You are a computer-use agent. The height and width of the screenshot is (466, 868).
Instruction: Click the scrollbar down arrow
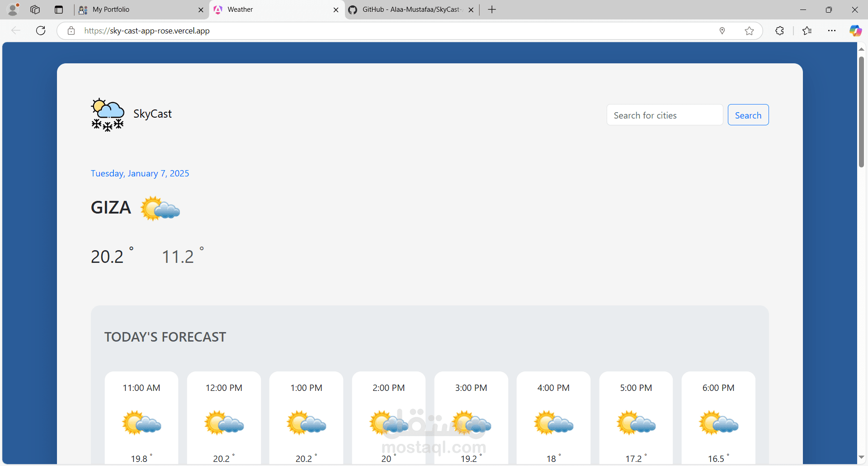point(861,458)
